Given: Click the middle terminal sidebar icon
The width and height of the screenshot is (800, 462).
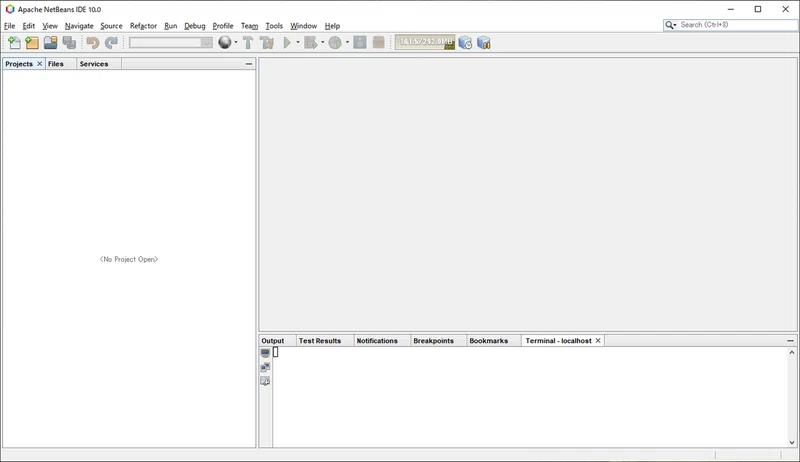Looking at the screenshot, I should 265,367.
